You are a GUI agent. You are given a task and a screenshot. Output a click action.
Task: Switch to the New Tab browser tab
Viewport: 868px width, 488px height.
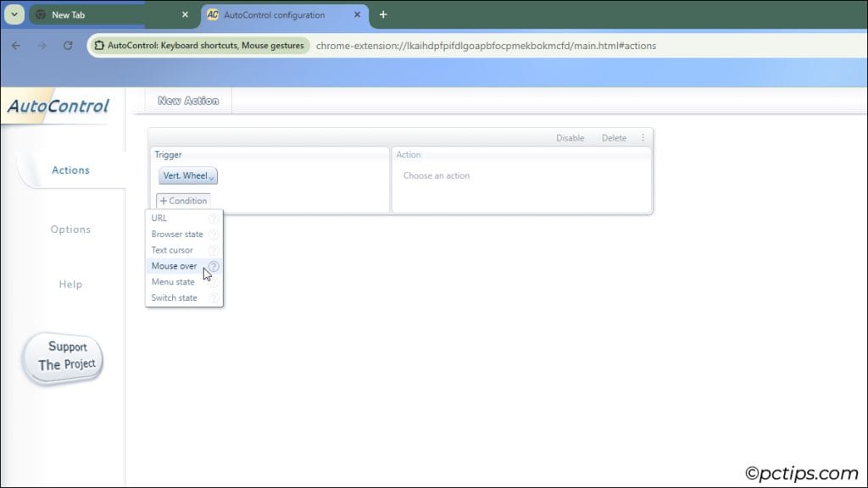coord(102,14)
